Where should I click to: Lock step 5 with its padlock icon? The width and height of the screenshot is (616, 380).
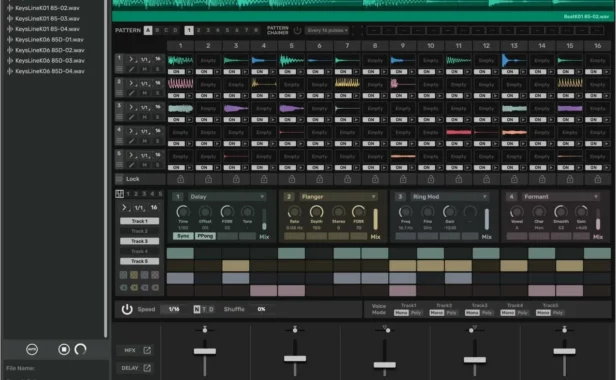pos(292,179)
